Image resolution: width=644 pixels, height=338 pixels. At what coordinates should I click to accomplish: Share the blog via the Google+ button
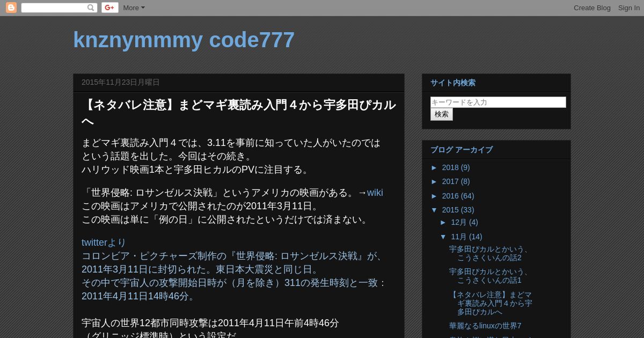110,8
